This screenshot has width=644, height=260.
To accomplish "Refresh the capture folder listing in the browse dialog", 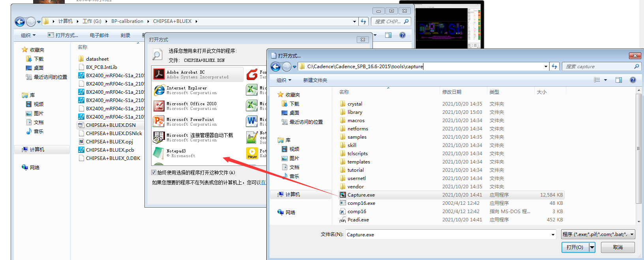I will 554,67.
